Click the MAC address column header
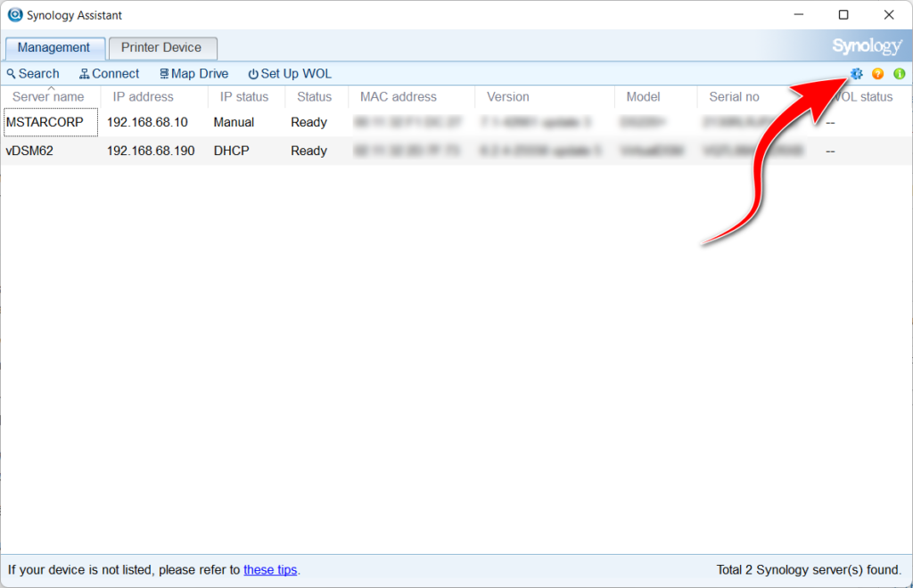Screen dimensions: 913x588 (x=396, y=96)
